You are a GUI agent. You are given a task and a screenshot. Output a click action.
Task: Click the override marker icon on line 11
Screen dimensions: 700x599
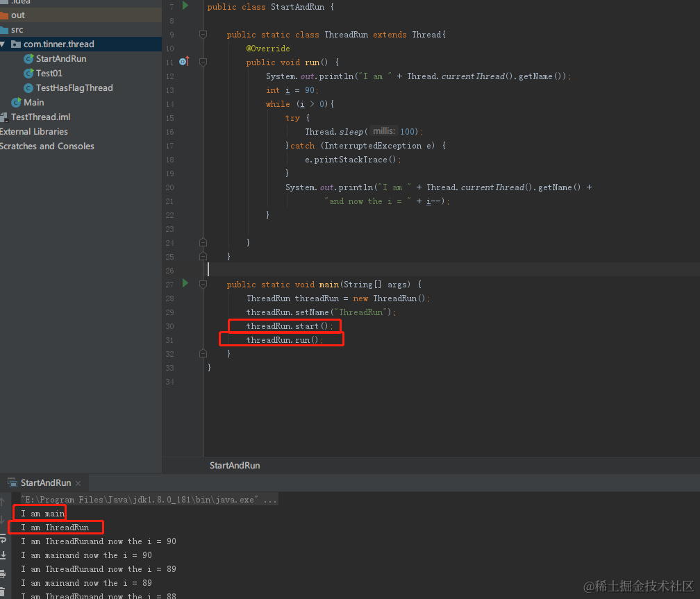[x=184, y=62]
